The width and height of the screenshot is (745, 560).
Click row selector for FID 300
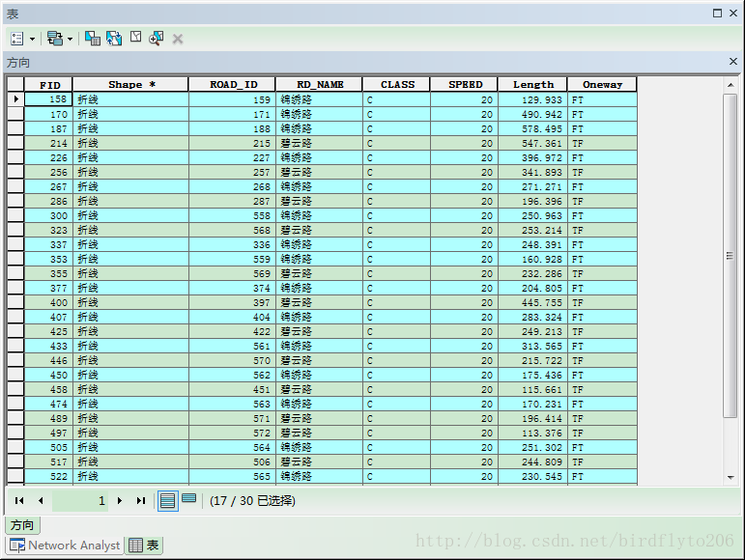[x=15, y=215]
